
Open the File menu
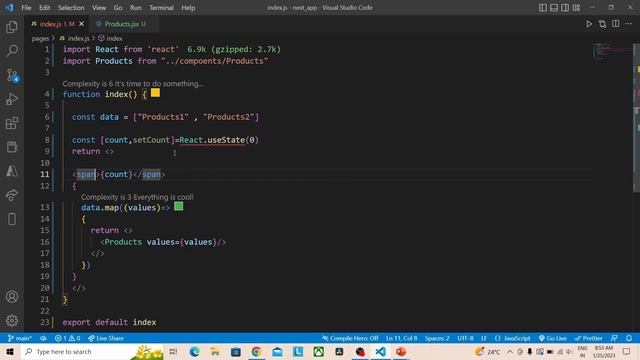click(x=26, y=8)
